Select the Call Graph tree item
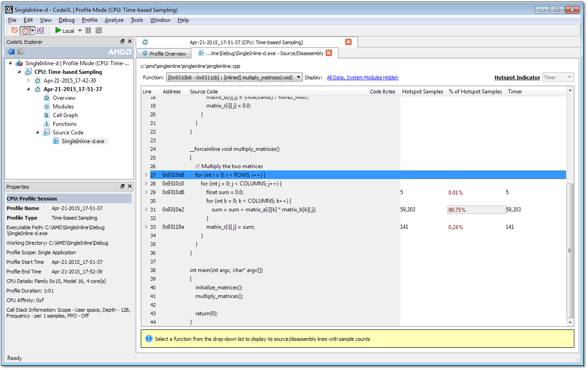This screenshot has height=370, width=588. click(x=65, y=115)
